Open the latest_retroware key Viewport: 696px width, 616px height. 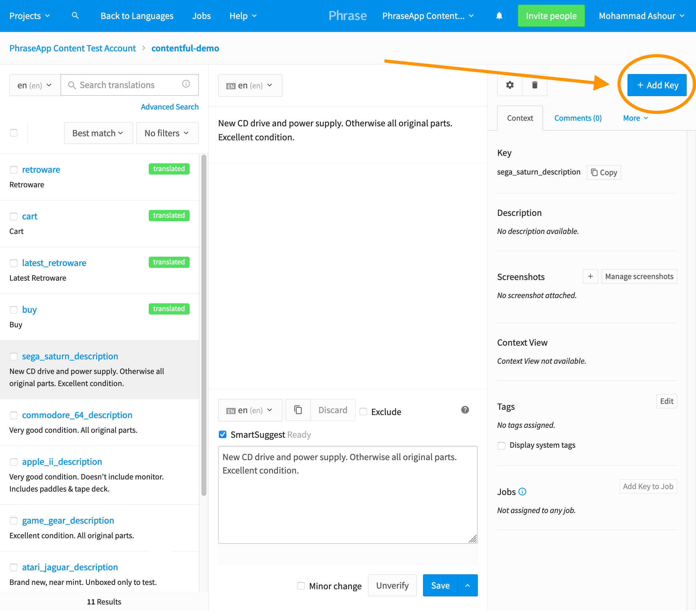coord(54,263)
